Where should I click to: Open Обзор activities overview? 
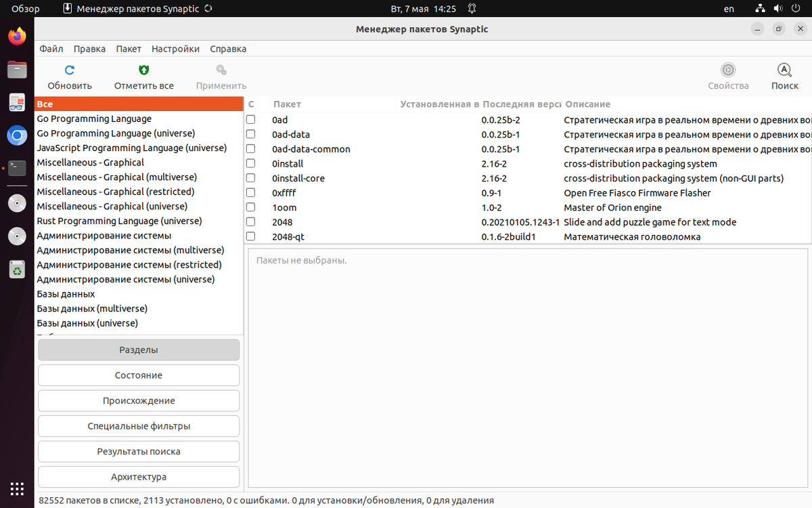click(x=26, y=9)
